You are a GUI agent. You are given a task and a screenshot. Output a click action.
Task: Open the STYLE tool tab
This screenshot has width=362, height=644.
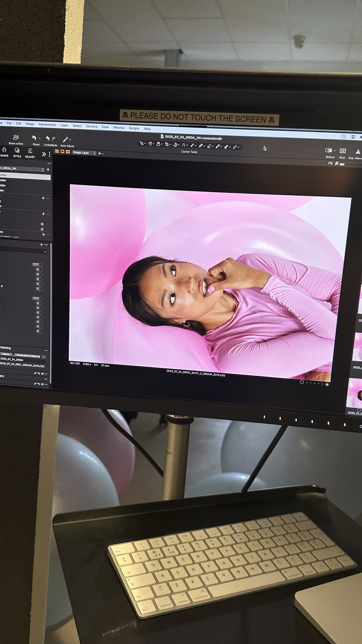coord(17,153)
